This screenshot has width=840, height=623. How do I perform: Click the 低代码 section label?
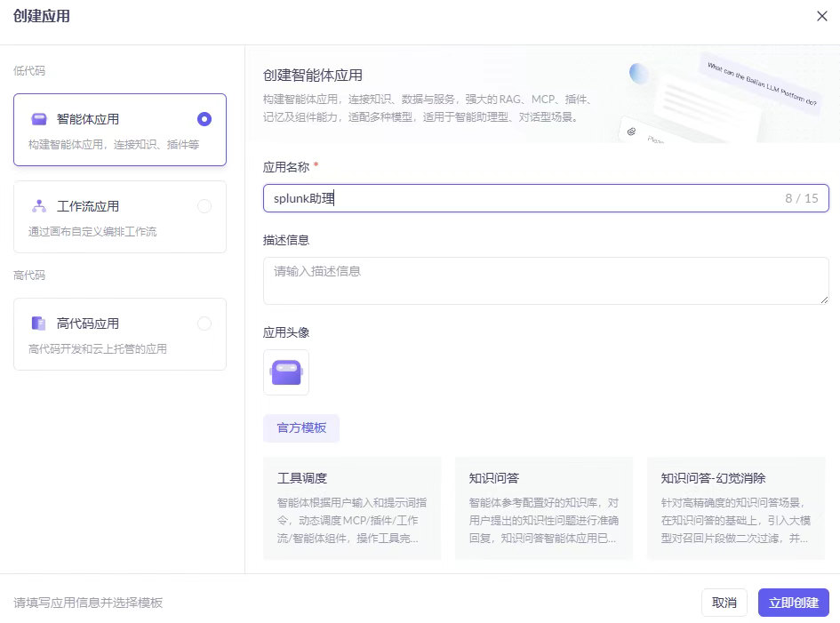click(29, 71)
